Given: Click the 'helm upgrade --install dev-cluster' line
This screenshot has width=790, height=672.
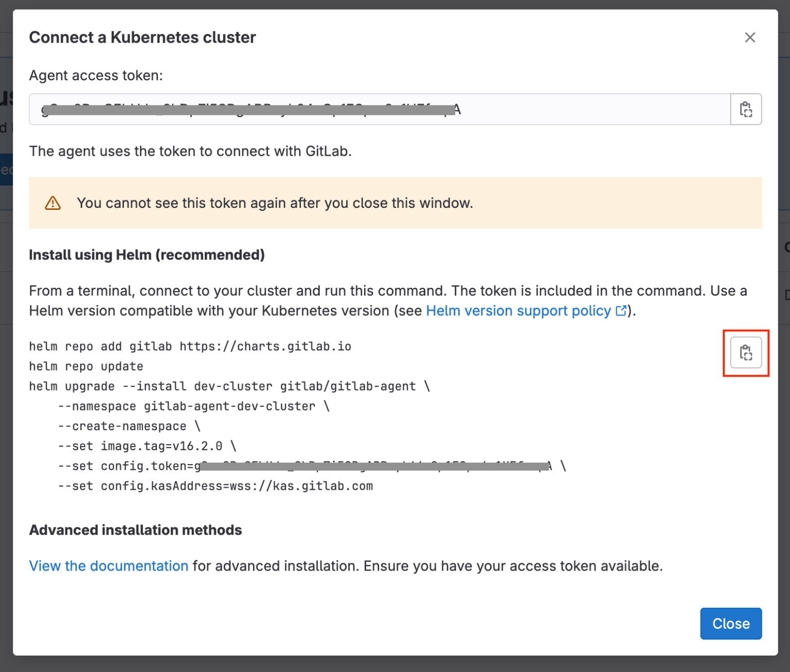Looking at the screenshot, I should [229, 386].
